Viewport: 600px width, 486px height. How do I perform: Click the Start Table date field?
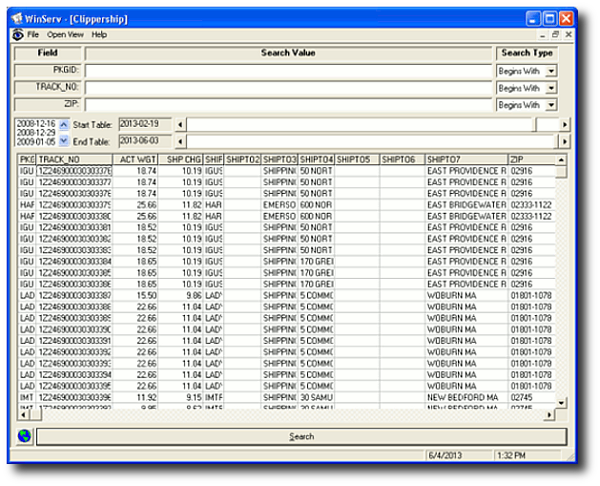(x=145, y=124)
